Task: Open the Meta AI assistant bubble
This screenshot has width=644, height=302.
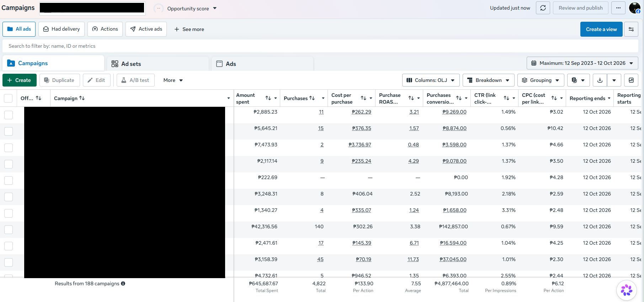Action: pos(627,290)
